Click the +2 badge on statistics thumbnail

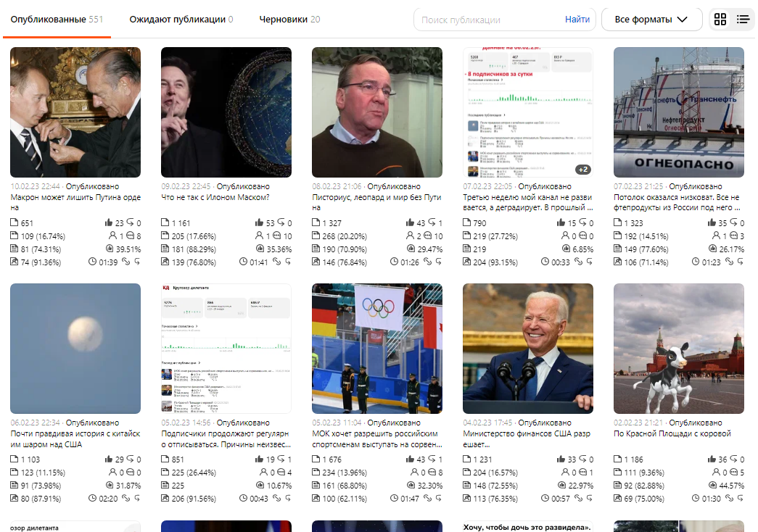[583, 170]
